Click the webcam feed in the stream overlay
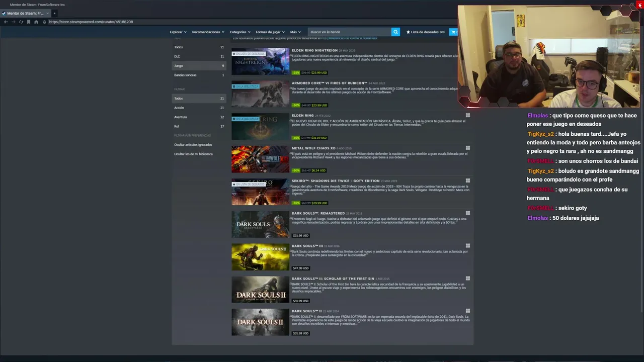 pos(549,57)
